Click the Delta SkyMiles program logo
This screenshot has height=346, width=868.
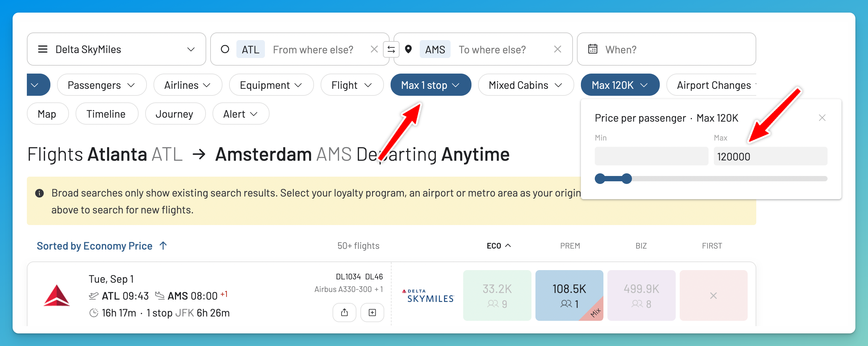coord(428,296)
